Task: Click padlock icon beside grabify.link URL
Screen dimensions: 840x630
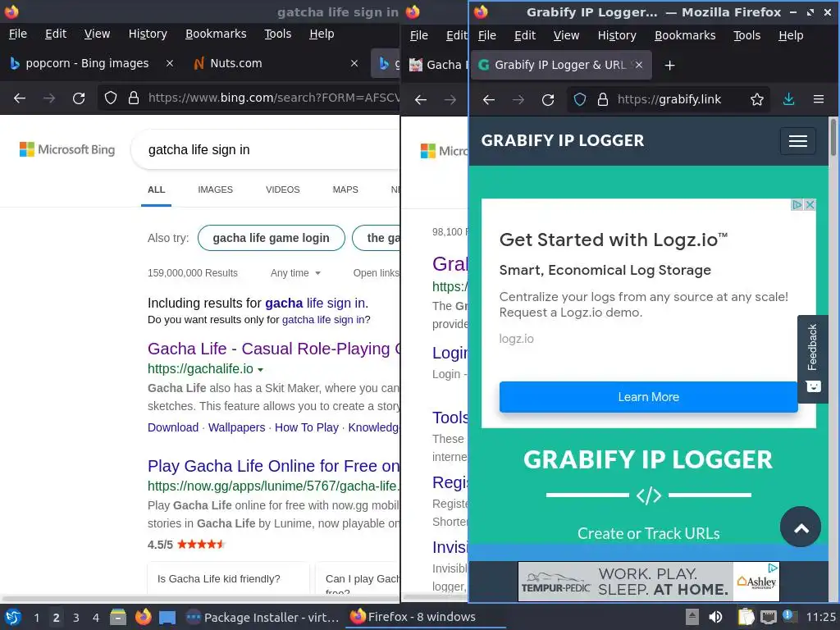Action: [603, 99]
